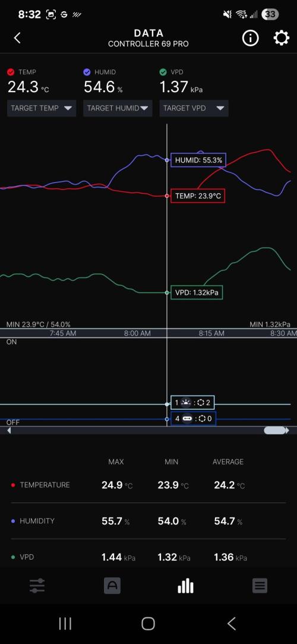
Task: Tap the Android recent apps button
Action: pos(65,623)
